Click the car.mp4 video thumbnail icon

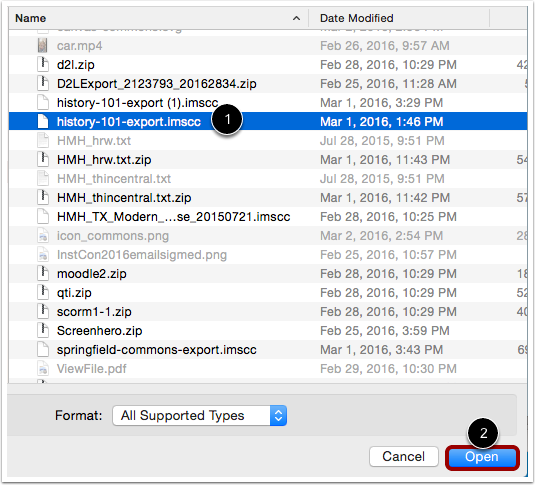pyautogui.click(x=43, y=45)
